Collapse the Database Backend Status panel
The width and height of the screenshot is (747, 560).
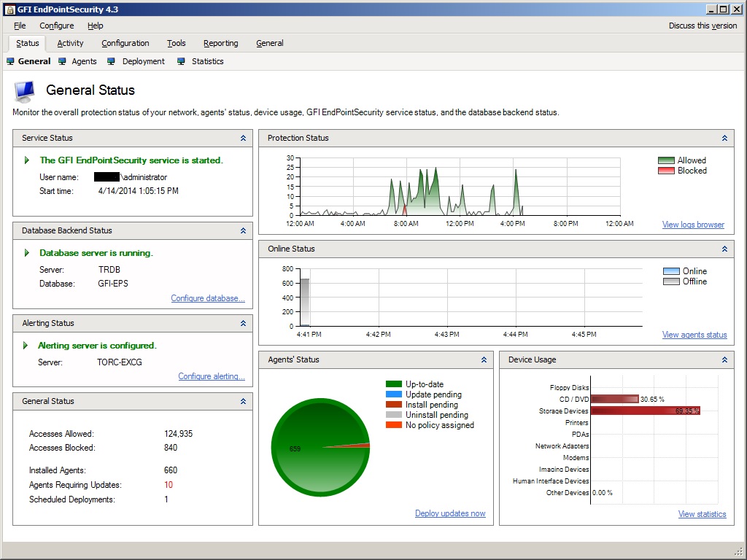(x=243, y=230)
